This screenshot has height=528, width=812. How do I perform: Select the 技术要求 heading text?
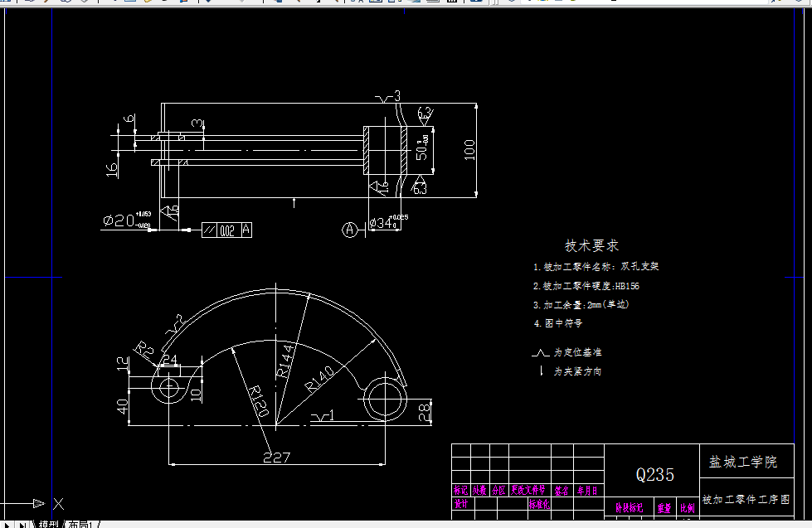(591, 245)
